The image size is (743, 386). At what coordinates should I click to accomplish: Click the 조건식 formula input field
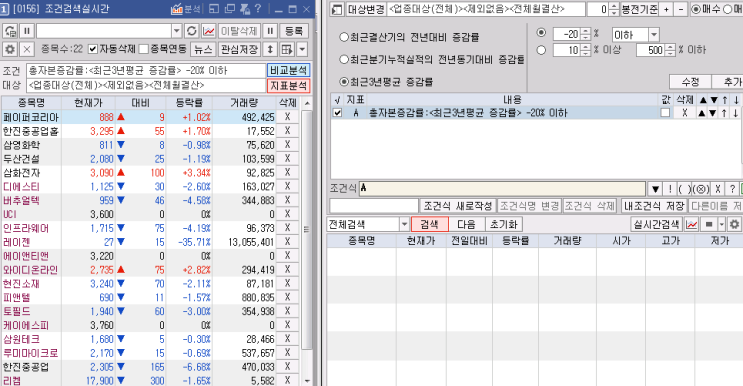(502, 189)
